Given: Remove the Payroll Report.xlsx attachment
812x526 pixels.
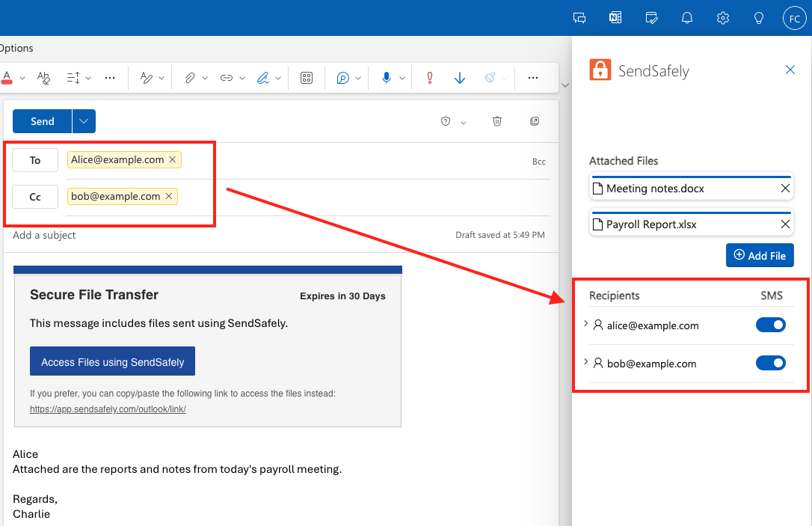Looking at the screenshot, I should pyautogui.click(x=785, y=224).
